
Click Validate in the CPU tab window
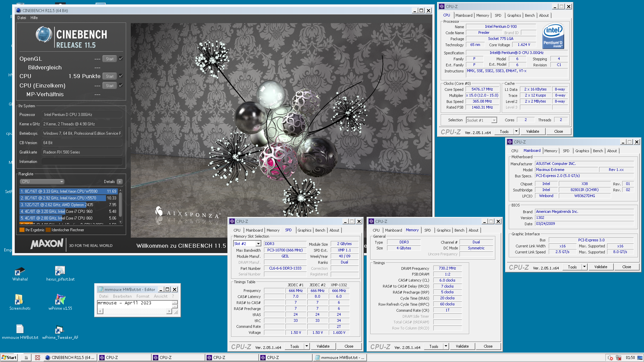tap(533, 131)
